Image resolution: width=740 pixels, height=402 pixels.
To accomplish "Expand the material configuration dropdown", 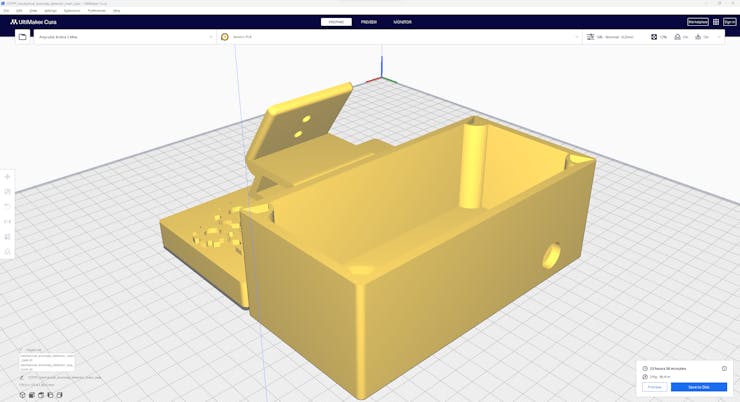I will pyautogui.click(x=577, y=37).
